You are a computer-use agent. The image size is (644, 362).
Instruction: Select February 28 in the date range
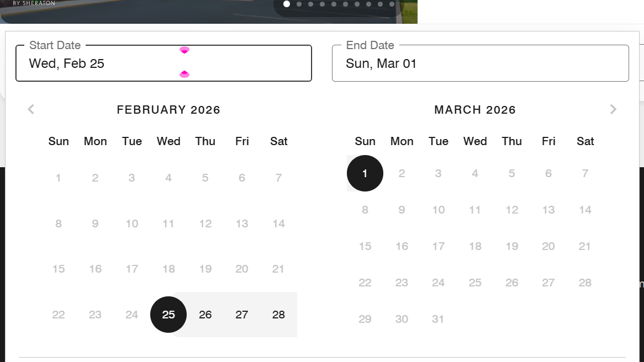click(278, 315)
